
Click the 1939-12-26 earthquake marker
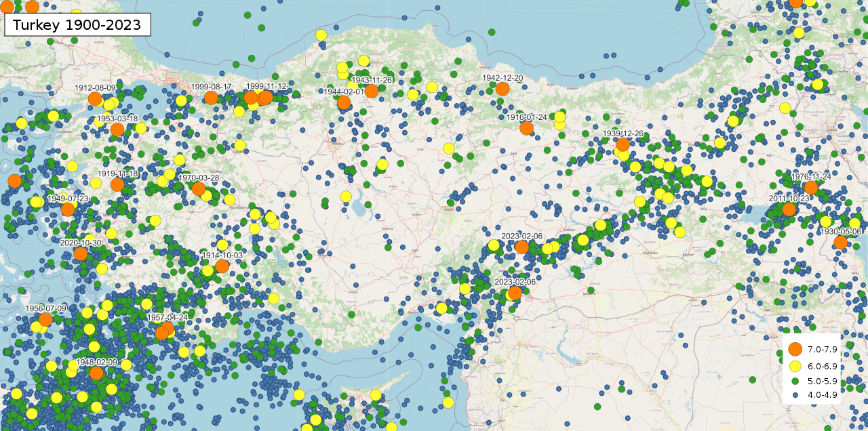point(623,144)
